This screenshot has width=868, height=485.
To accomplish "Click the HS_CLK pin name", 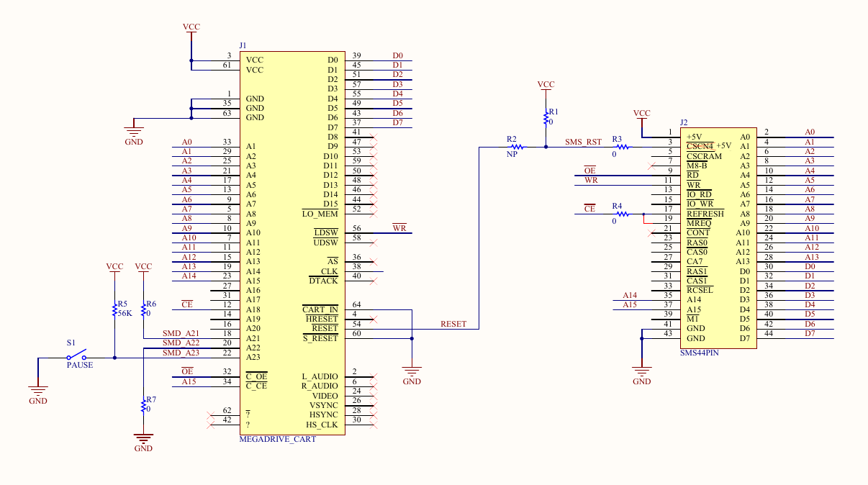I will tap(322, 425).
